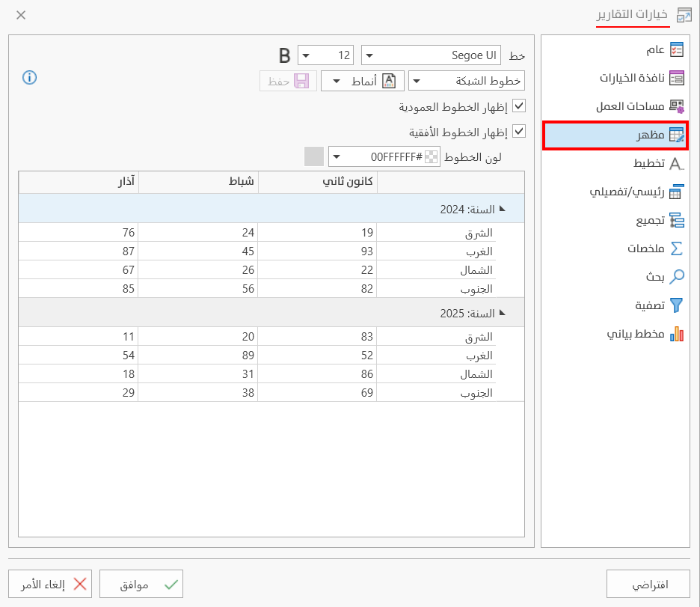
Task: Select the تخطيط layout icon
Action: tap(676, 163)
